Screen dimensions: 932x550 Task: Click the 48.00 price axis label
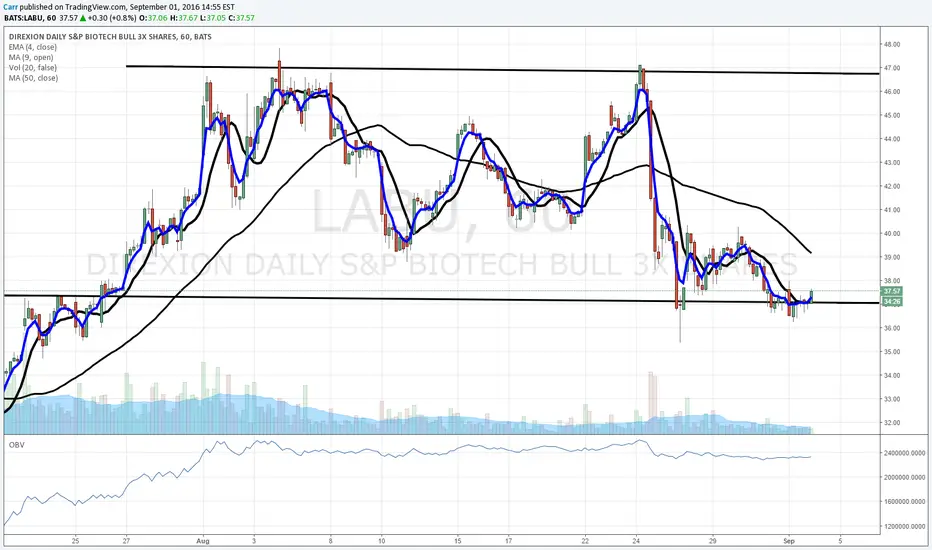[x=892, y=45]
